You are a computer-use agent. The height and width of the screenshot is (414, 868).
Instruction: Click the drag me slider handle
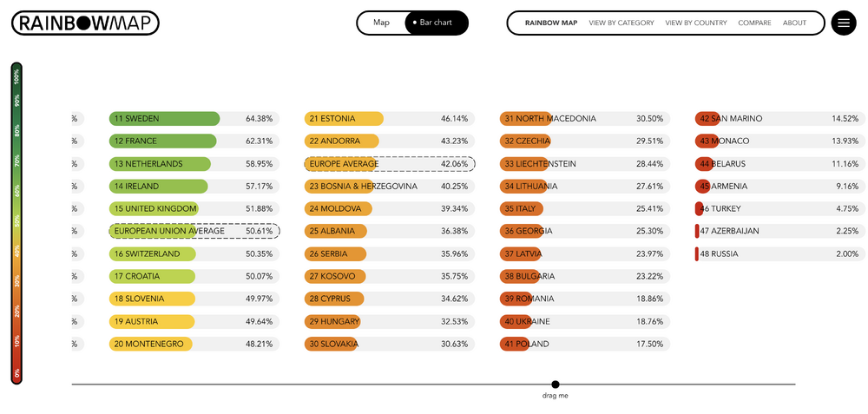[556, 384]
